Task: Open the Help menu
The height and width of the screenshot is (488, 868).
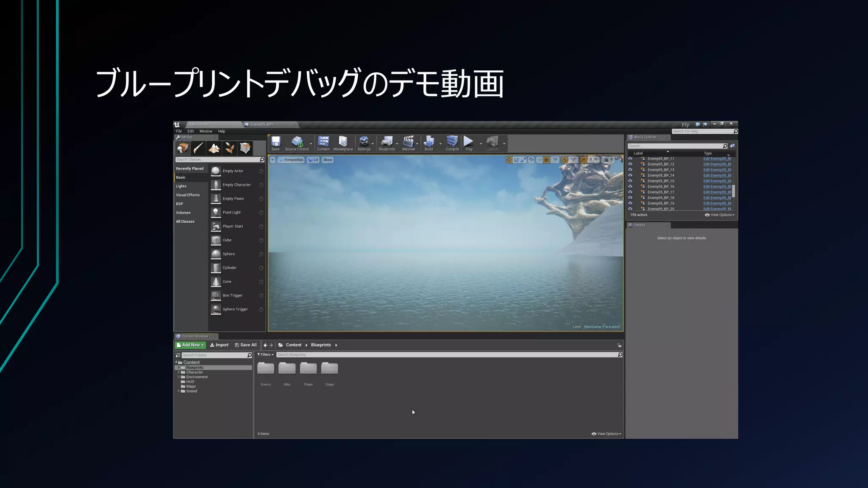Action: (222, 131)
